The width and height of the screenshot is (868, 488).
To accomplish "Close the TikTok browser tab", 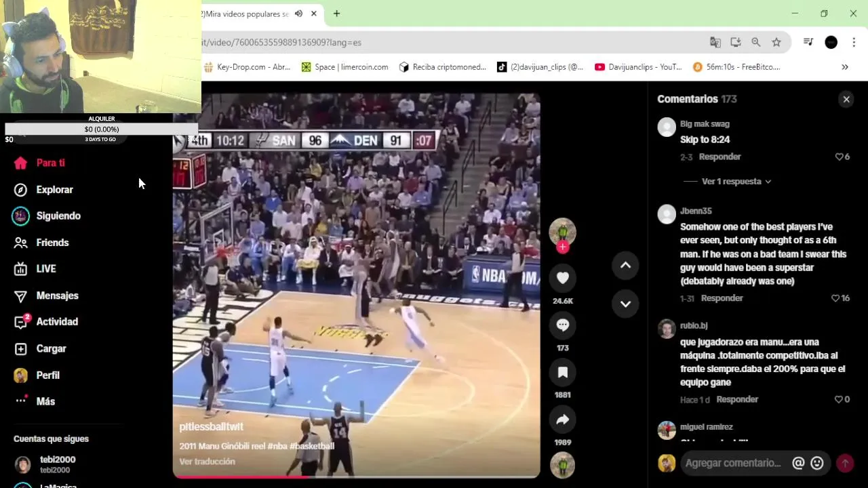I will pos(314,14).
